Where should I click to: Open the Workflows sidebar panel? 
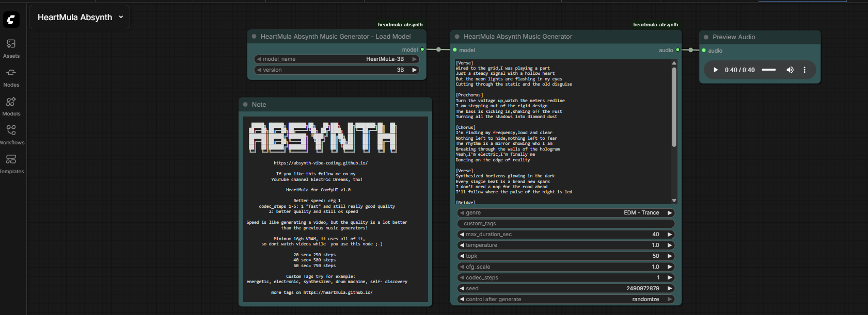click(11, 135)
